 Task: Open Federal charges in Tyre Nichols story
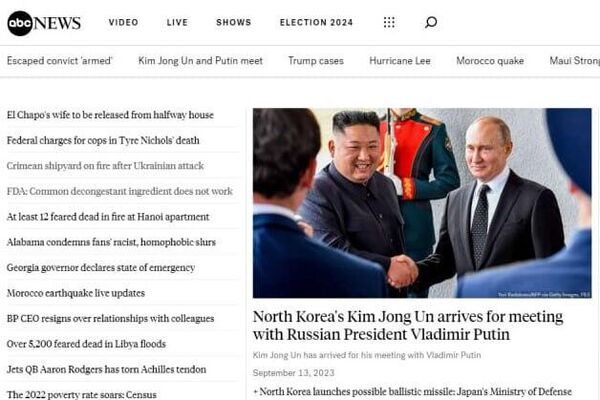tap(103, 140)
